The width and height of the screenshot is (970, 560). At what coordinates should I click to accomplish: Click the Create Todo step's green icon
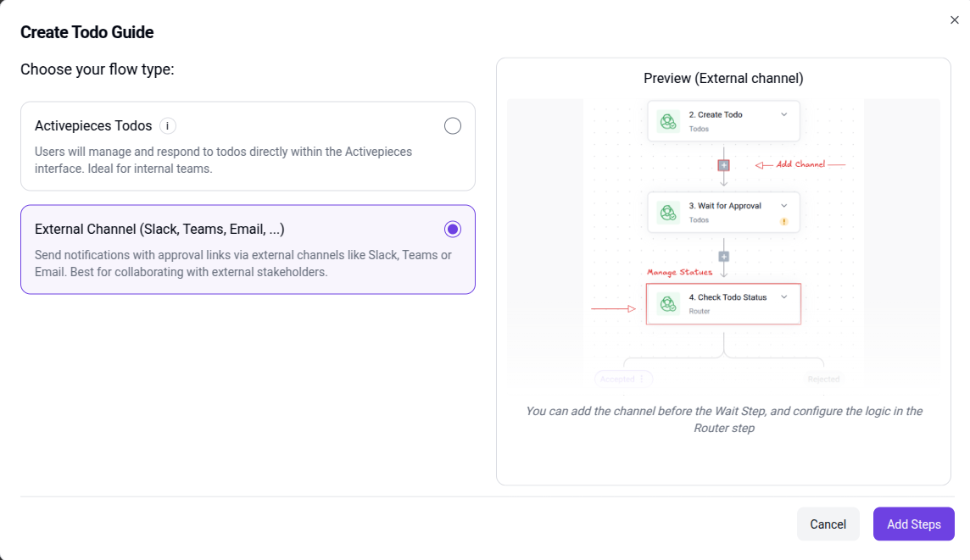click(x=668, y=121)
